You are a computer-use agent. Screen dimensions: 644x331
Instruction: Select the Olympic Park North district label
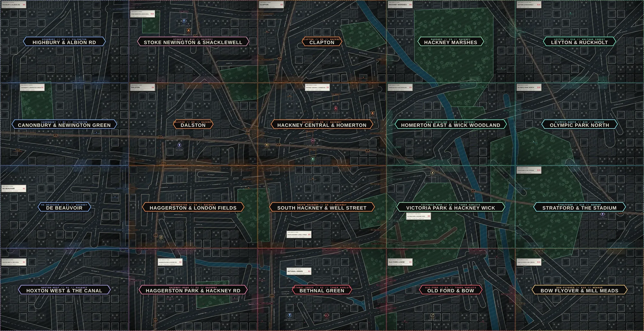click(579, 124)
